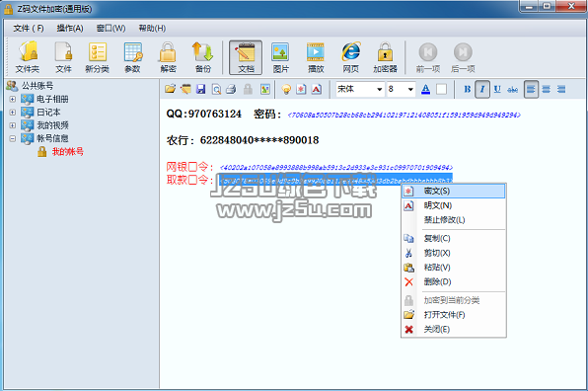
Task: Click the light bulb icon
Action: click(286, 89)
